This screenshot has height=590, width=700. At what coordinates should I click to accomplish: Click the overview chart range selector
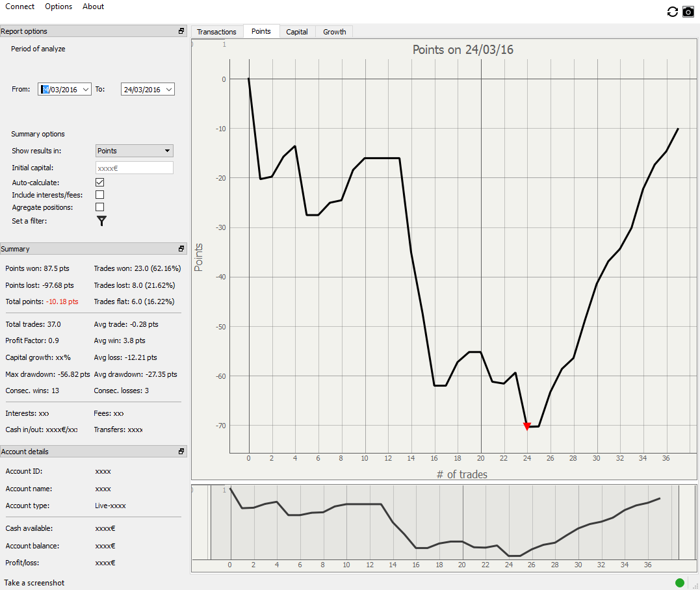444,522
